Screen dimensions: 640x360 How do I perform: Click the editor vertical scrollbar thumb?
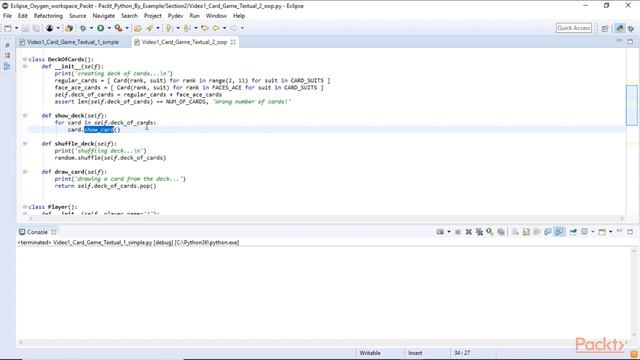[x=631, y=105]
